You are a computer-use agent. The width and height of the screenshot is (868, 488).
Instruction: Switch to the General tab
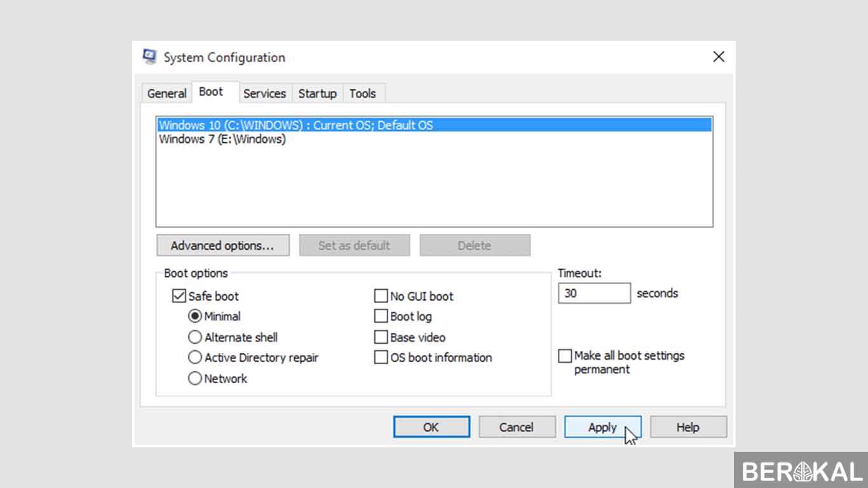click(x=166, y=93)
